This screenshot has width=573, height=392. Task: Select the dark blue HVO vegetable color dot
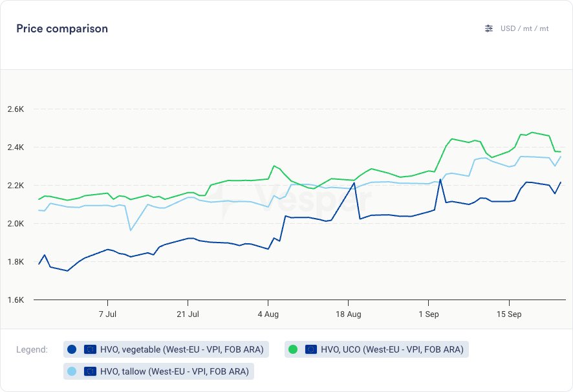click(72, 349)
